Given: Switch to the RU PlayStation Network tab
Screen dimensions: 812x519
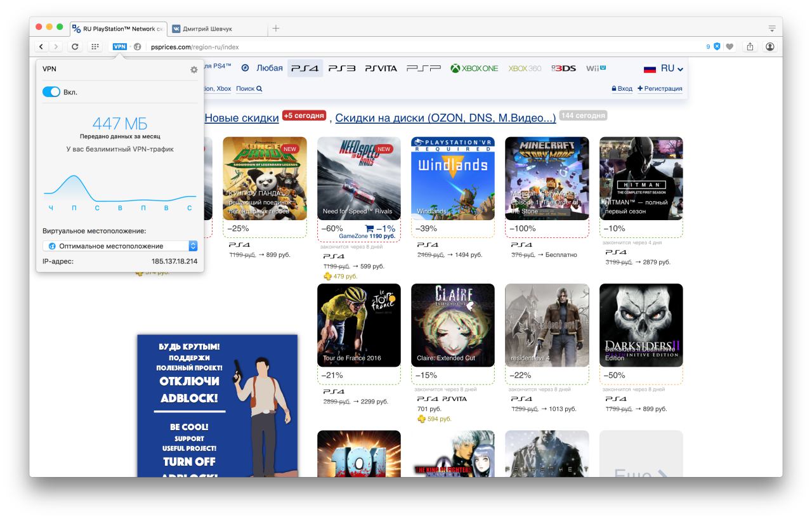Looking at the screenshot, I should point(119,28).
